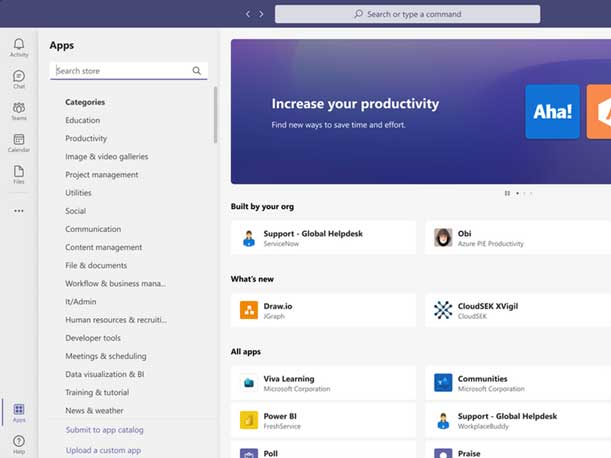Open the Calendar icon
The width and height of the screenshot is (611, 458).
point(18,142)
